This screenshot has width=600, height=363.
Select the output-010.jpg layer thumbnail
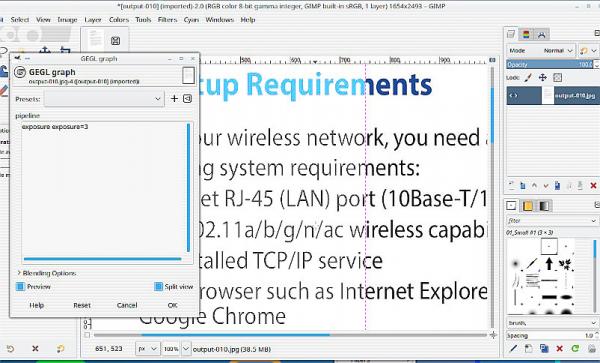coord(548,96)
